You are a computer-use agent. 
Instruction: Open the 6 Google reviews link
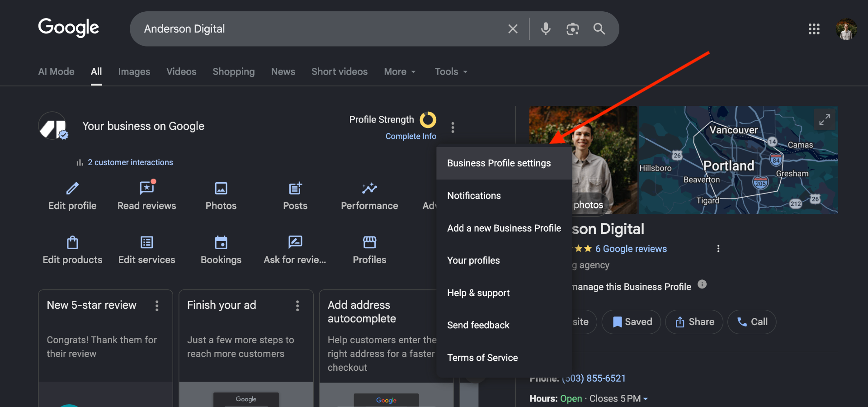(631, 249)
